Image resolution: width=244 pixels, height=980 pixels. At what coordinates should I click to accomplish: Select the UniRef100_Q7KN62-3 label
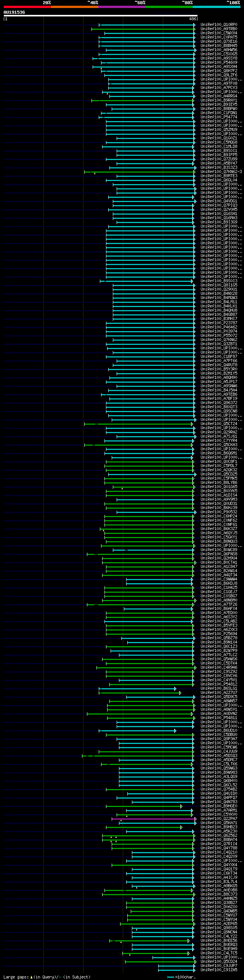[x=221, y=172]
